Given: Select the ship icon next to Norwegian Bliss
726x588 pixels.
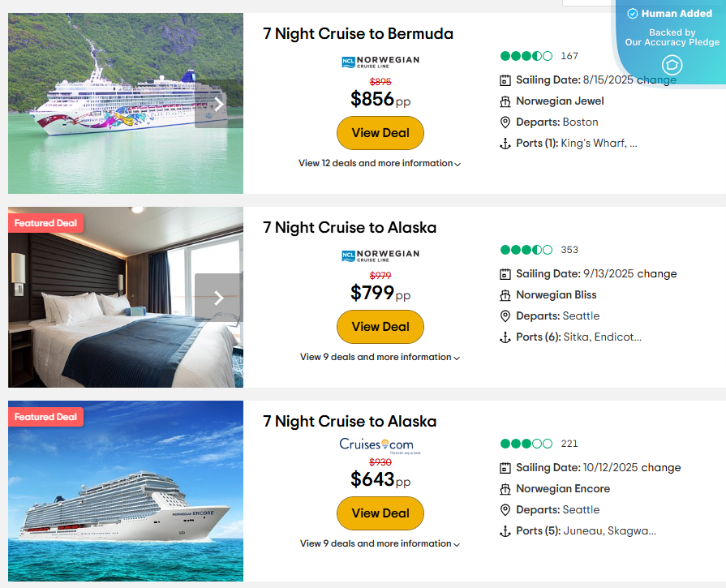Looking at the screenshot, I should pyautogui.click(x=506, y=294).
